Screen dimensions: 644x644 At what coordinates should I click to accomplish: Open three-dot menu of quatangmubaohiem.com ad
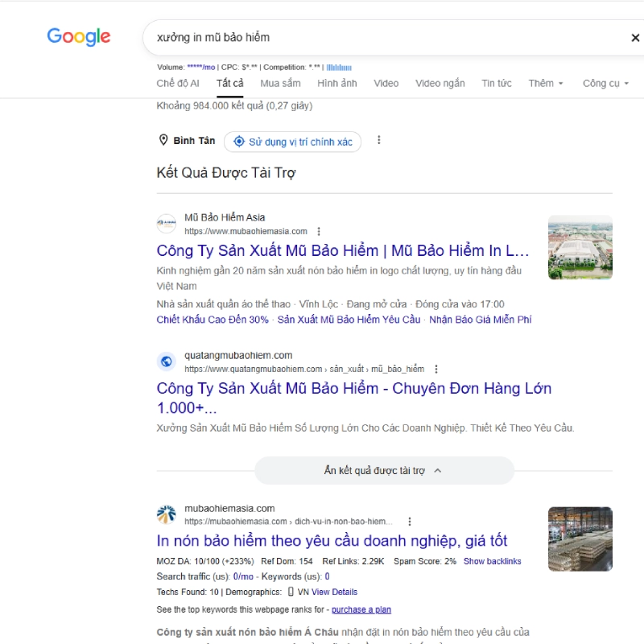(436, 369)
